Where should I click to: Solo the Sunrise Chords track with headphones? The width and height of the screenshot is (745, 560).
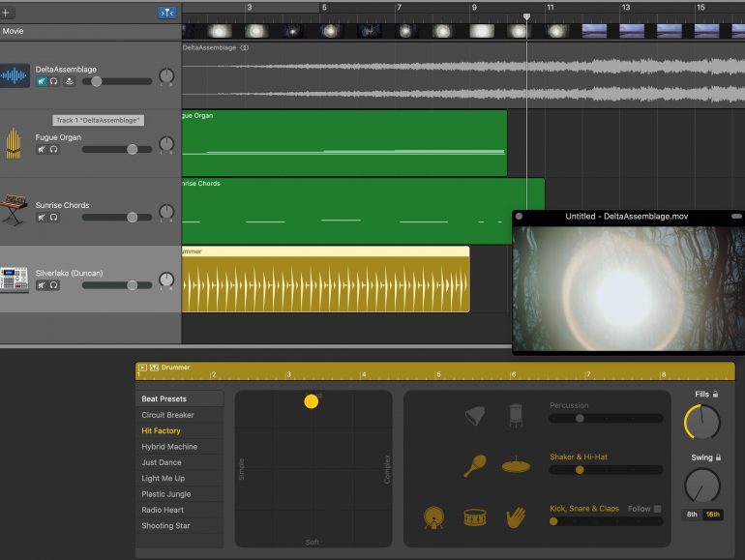53,218
